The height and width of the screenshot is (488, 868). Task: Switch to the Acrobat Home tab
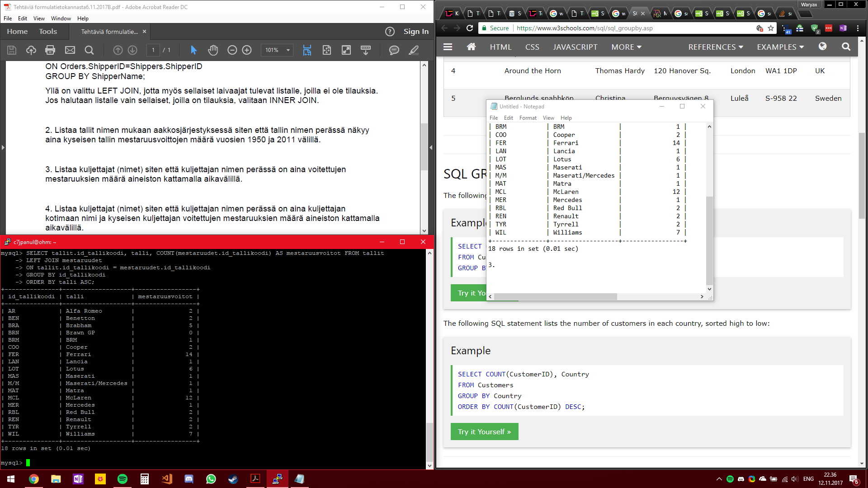coord(17,32)
